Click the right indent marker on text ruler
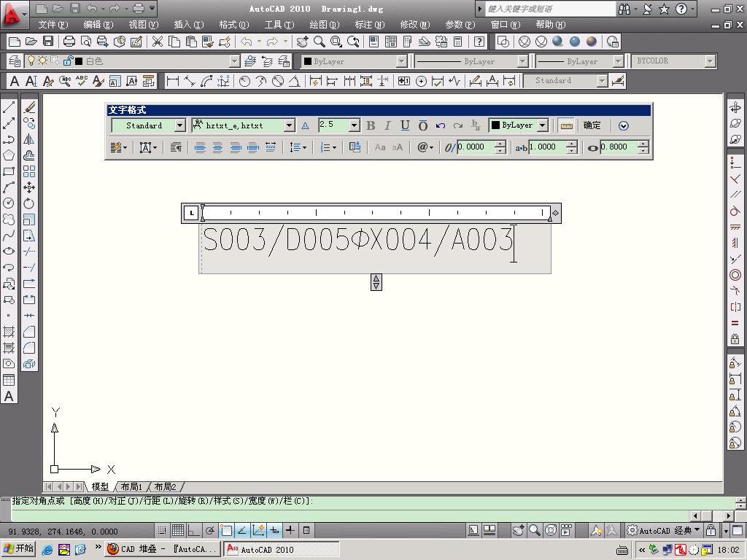Screen dimensions: 747x560 click(x=550, y=217)
